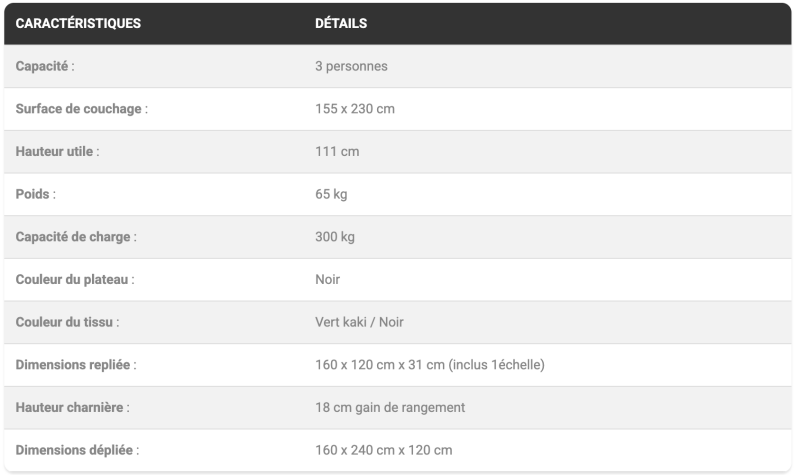This screenshot has width=800, height=475.
Task: Click the 160 x 120 cm x 31 cm value
Action: click(x=430, y=365)
